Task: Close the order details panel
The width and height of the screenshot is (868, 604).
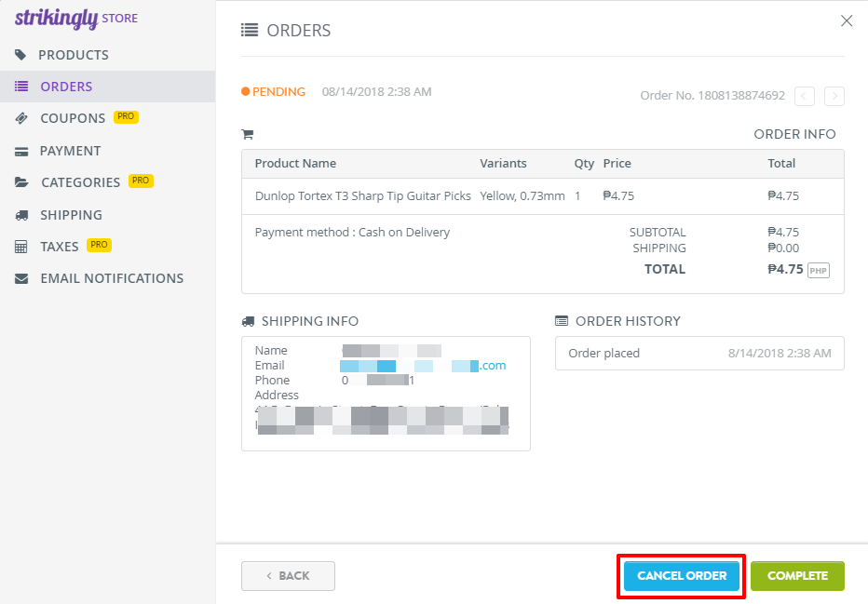Action: click(x=846, y=20)
